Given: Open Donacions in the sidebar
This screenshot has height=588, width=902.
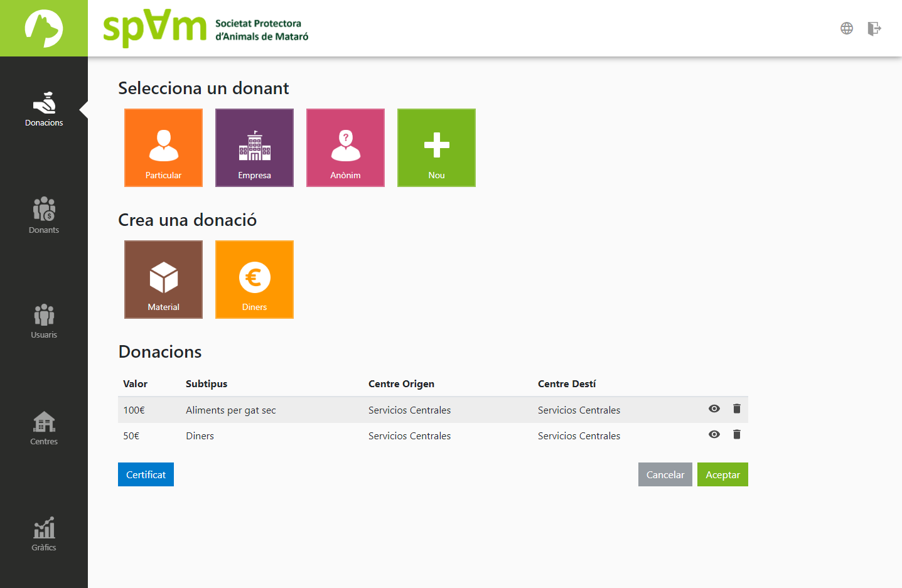Looking at the screenshot, I should 44,110.
